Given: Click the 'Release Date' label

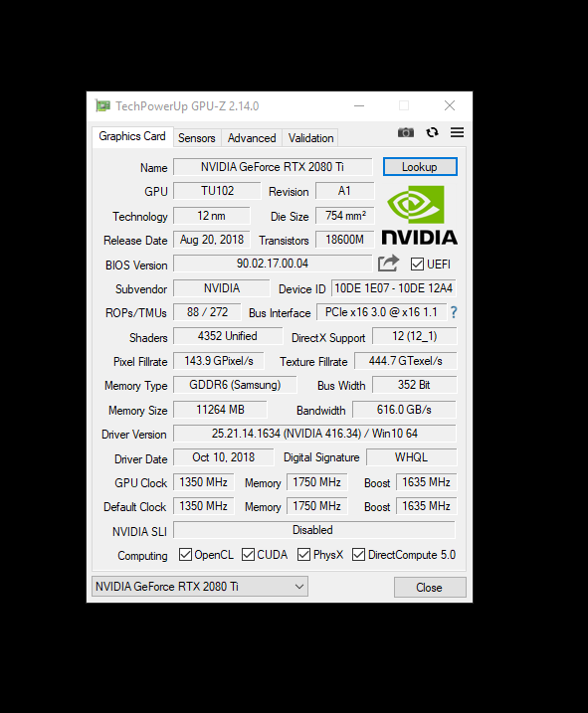Looking at the screenshot, I should point(135,240).
